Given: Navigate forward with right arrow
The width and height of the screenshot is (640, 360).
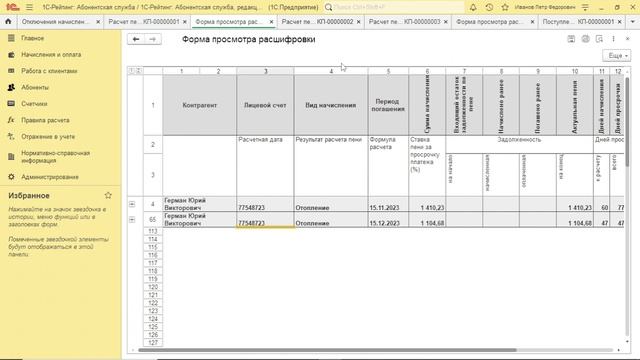Looking at the screenshot, I should tap(153, 39).
